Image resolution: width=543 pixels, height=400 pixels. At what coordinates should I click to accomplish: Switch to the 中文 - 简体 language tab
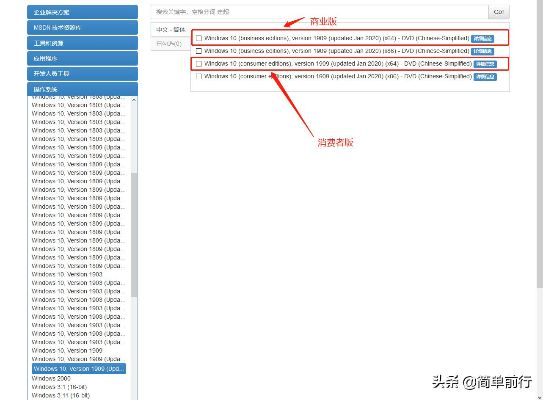pyautogui.click(x=171, y=29)
